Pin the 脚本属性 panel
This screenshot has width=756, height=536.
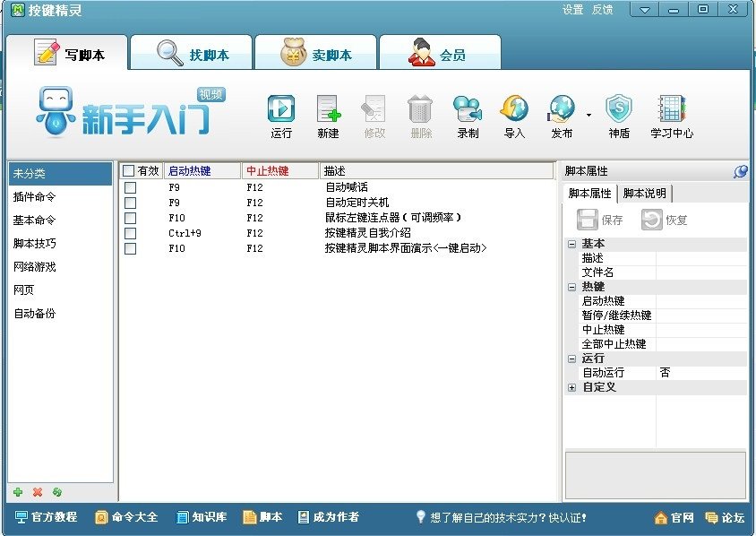741,171
